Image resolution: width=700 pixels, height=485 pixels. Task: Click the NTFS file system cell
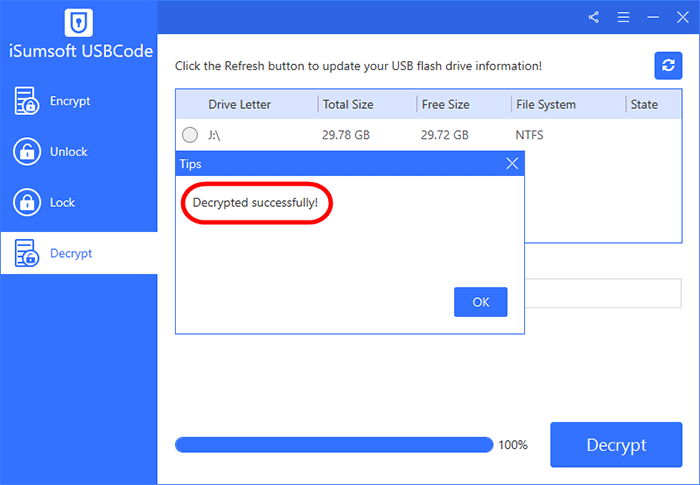click(529, 135)
